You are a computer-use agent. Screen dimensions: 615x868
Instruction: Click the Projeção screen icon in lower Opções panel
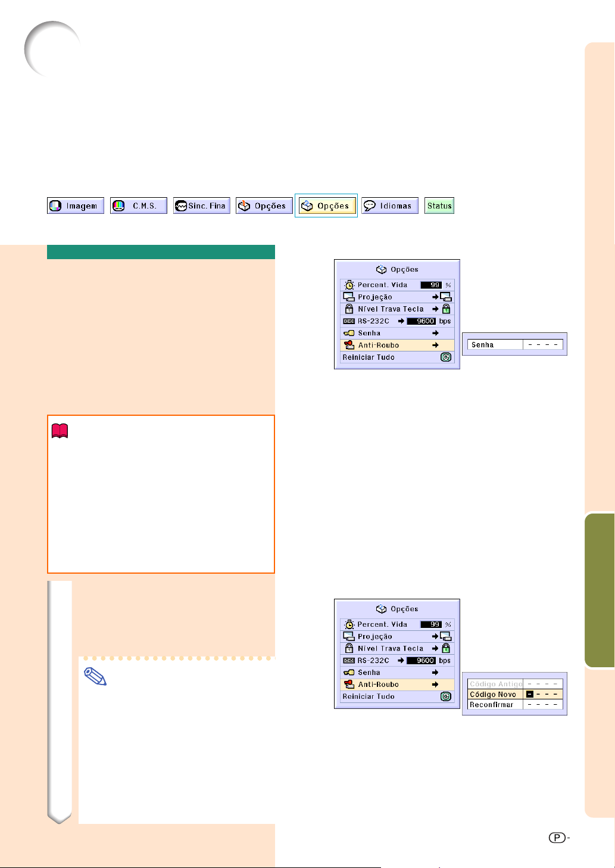[x=349, y=636]
